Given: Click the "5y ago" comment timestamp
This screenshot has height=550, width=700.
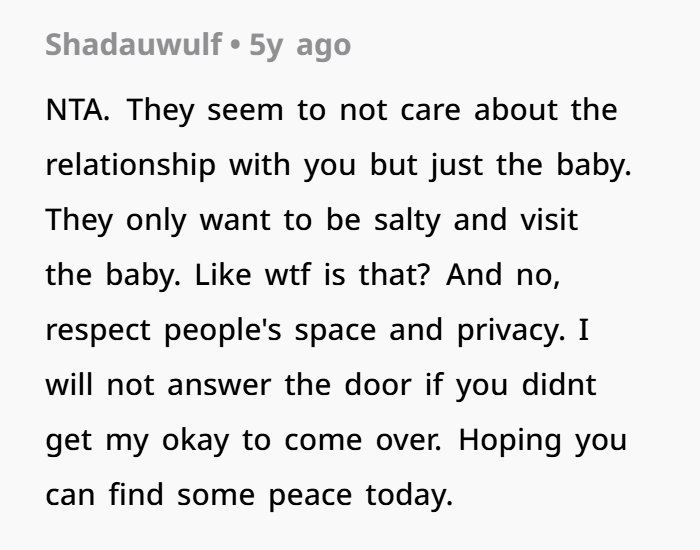Looking at the screenshot, I should [x=300, y=45].
